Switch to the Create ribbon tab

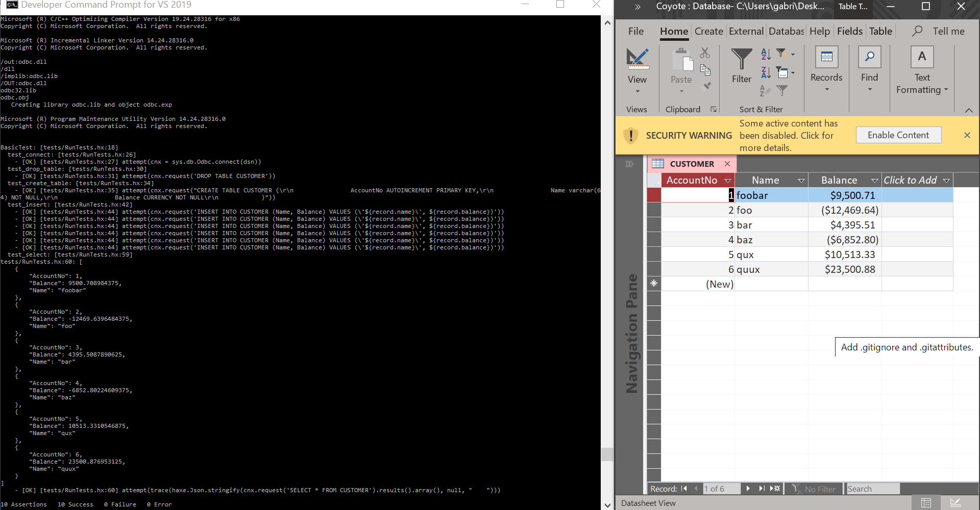coord(709,31)
